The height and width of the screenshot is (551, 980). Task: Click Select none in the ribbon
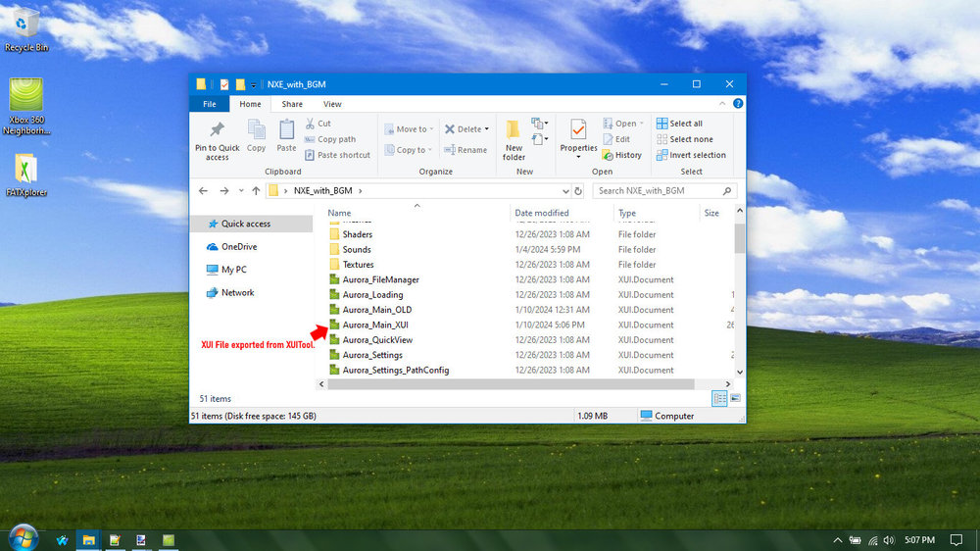point(684,139)
